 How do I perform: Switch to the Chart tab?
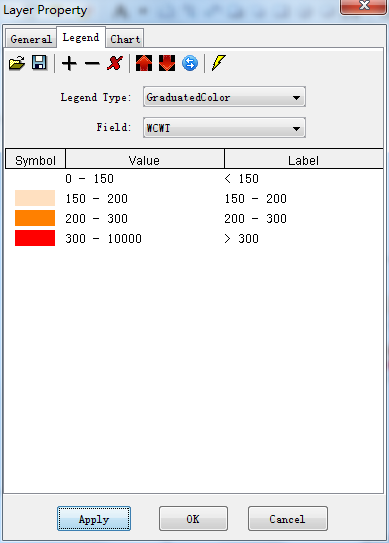tap(125, 39)
